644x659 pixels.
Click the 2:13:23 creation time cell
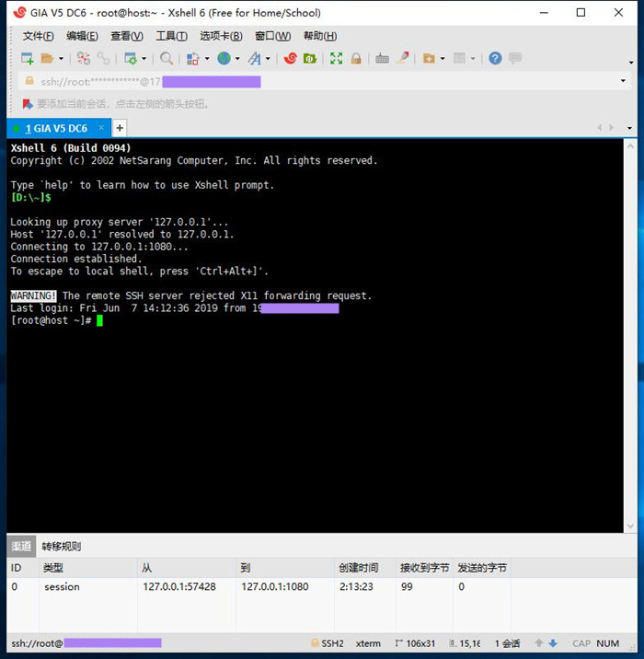tap(356, 586)
